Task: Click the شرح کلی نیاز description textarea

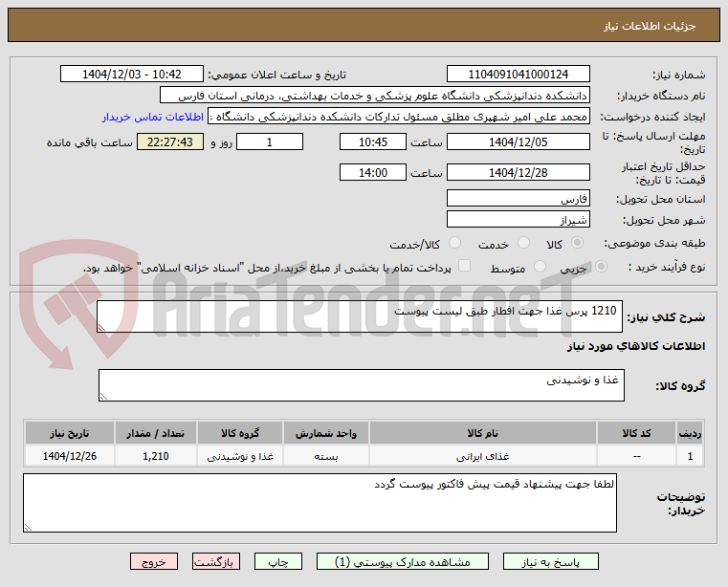Action: (360, 316)
